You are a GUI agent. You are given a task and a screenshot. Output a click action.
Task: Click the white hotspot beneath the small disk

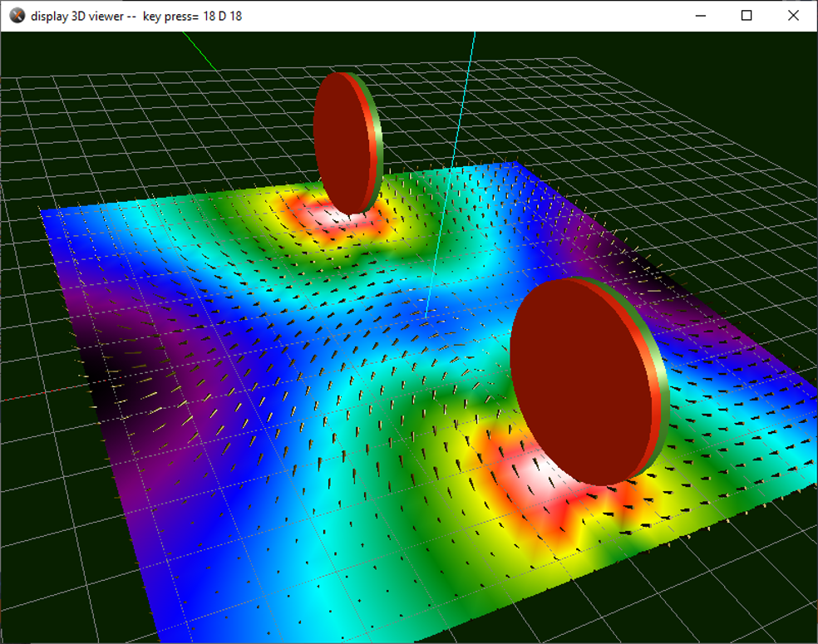(x=349, y=219)
